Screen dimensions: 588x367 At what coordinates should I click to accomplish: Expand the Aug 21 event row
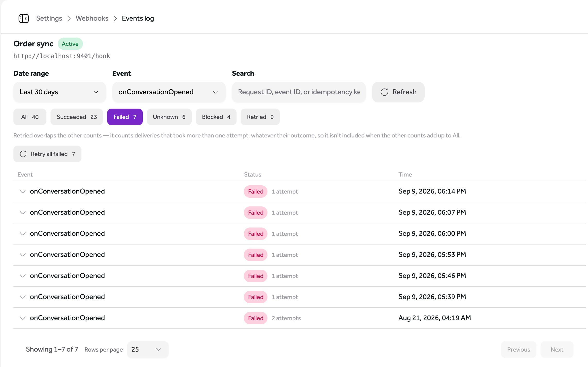tap(23, 318)
